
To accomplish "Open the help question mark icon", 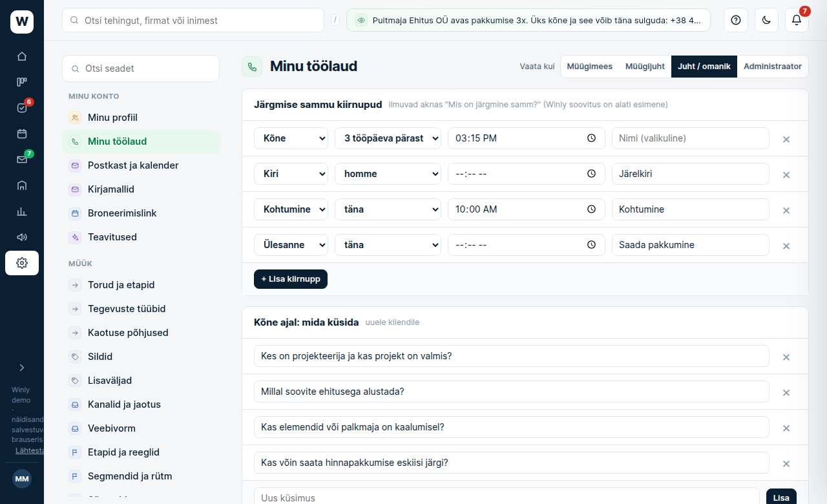I will [735, 20].
